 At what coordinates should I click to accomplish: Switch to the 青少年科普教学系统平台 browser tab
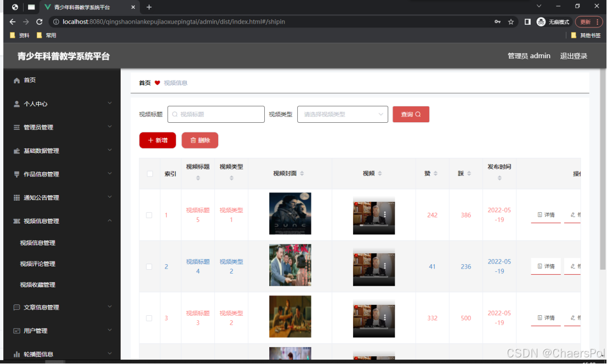point(89,7)
